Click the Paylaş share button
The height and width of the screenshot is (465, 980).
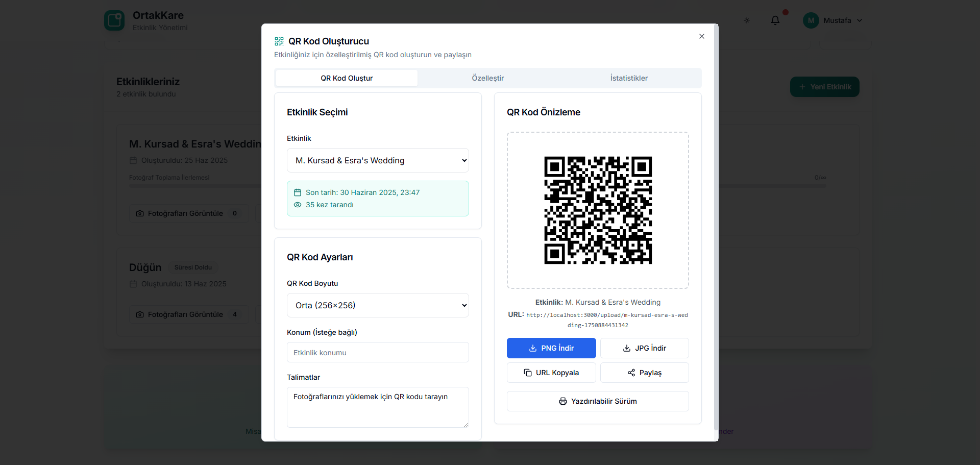coord(645,373)
